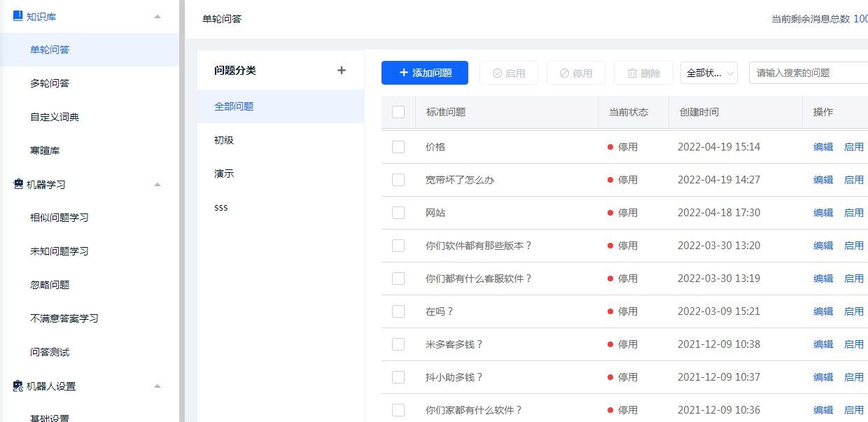Click 启用 link for the 在吗？ row

click(x=853, y=311)
